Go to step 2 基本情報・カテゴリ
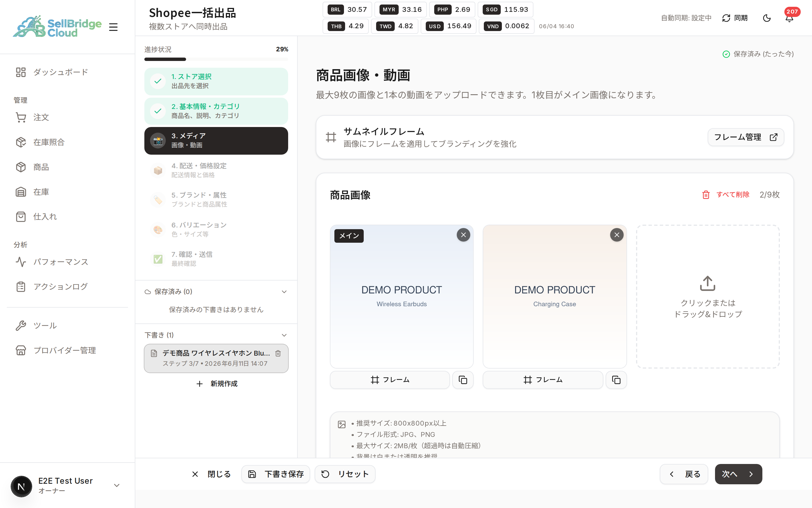 tap(216, 111)
